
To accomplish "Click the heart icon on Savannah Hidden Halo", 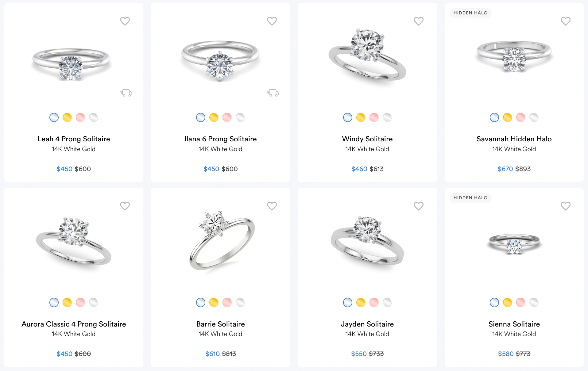I will (566, 21).
